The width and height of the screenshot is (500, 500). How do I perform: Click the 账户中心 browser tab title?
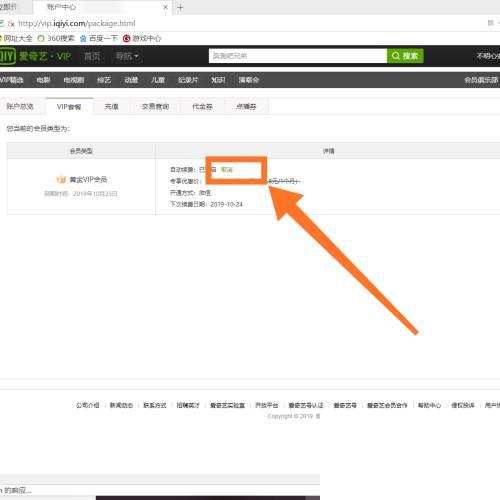pyautogui.click(x=61, y=7)
